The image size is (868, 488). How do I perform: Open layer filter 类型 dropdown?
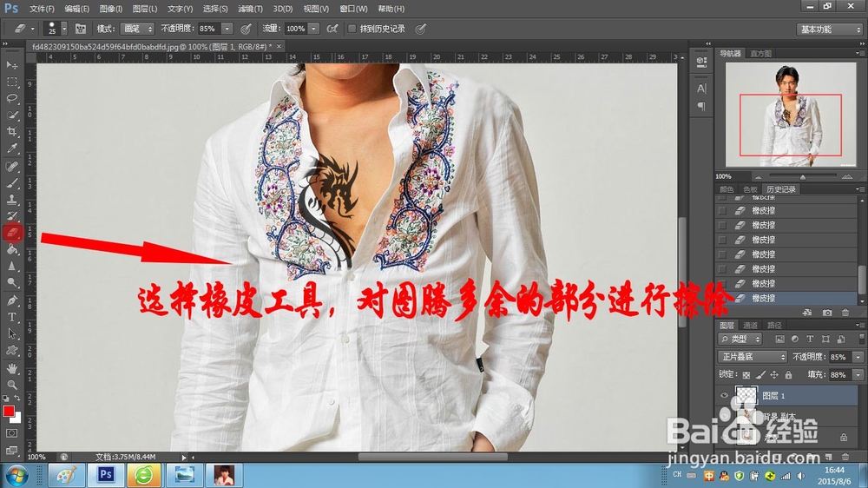[740, 339]
